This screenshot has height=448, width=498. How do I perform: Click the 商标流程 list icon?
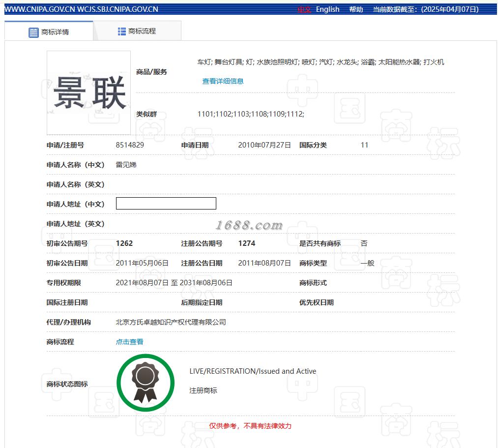point(121,31)
